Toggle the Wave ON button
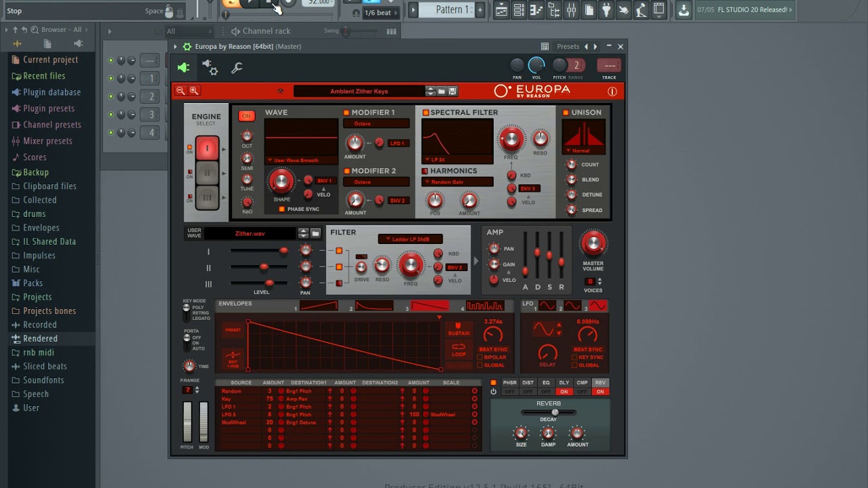 (246, 116)
